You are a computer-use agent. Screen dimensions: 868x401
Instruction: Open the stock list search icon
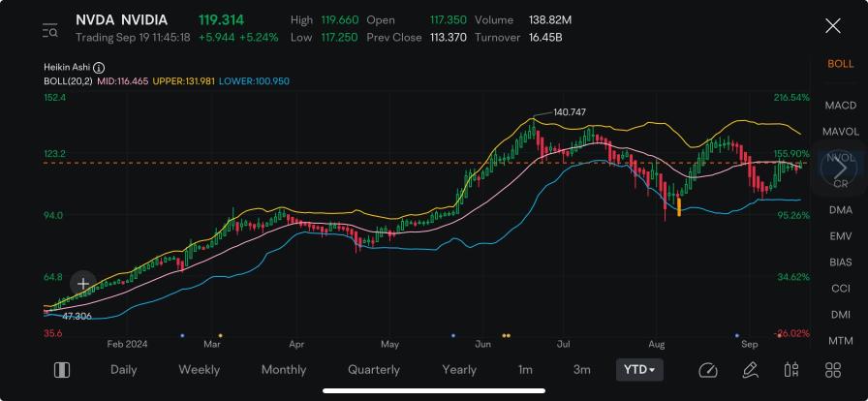[50, 31]
